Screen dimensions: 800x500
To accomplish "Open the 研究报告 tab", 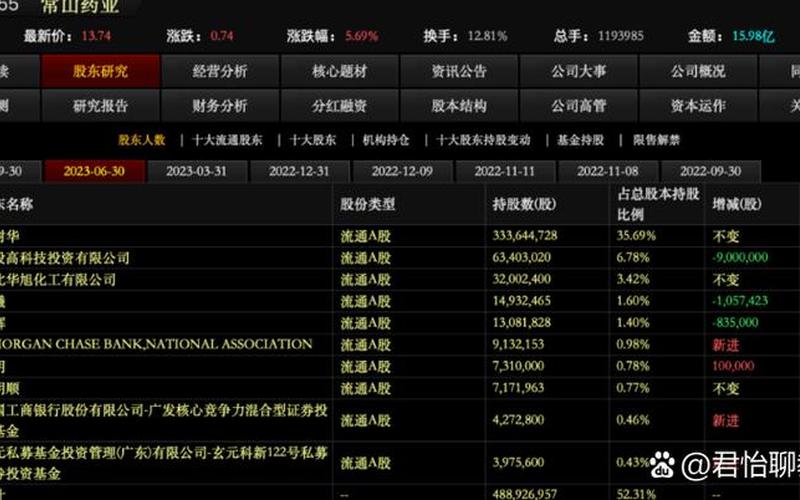I will pyautogui.click(x=101, y=106).
